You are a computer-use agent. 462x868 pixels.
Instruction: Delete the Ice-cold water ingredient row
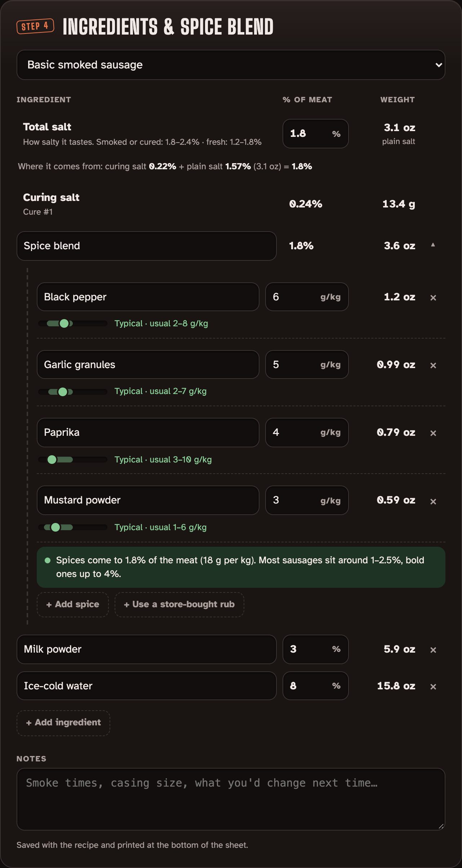(433, 686)
